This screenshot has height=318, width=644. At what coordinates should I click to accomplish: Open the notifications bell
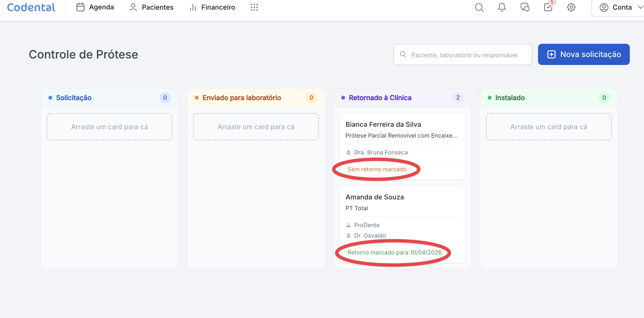(x=501, y=7)
